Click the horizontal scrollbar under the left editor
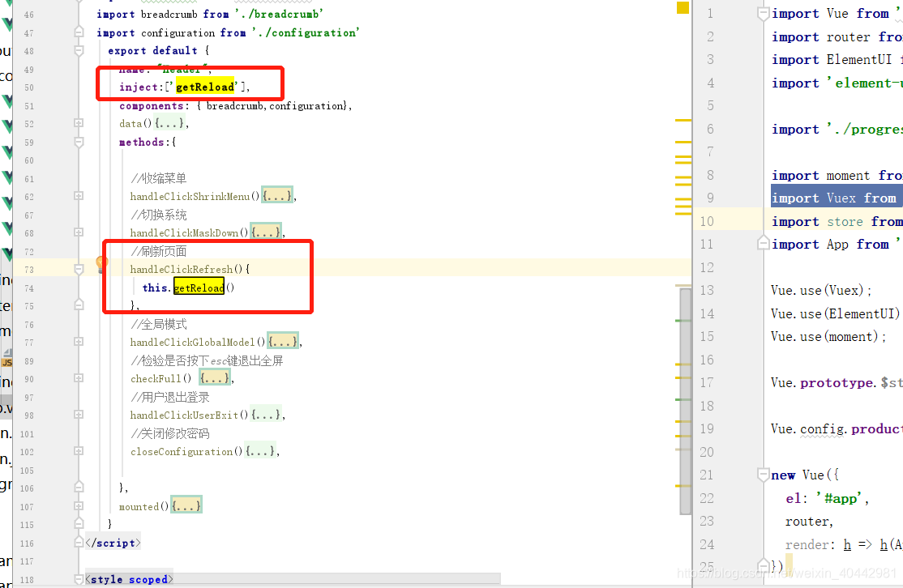Image resolution: width=903 pixels, height=588 pixels. point(293,578)
